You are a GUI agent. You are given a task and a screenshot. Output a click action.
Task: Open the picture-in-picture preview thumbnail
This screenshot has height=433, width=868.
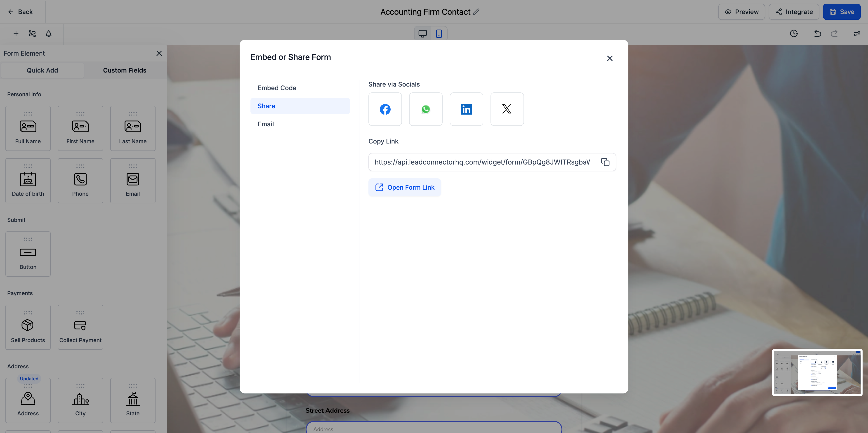pyautogui.click(x=817, y=372)
